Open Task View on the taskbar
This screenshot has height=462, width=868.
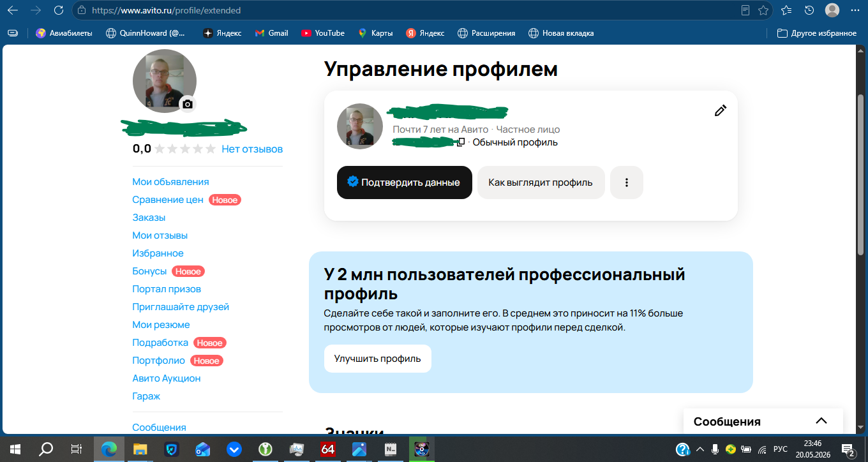[77, 449]
